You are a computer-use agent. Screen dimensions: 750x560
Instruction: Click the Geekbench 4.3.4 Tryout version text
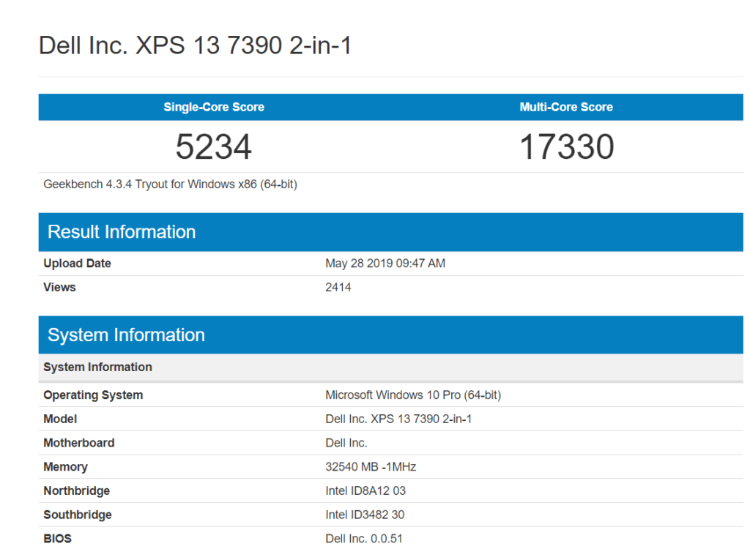tap(170, 184)
